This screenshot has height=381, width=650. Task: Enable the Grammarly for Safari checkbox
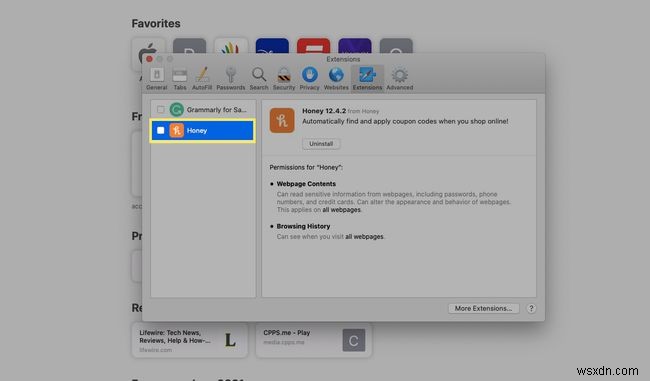[x=160, y=110]
